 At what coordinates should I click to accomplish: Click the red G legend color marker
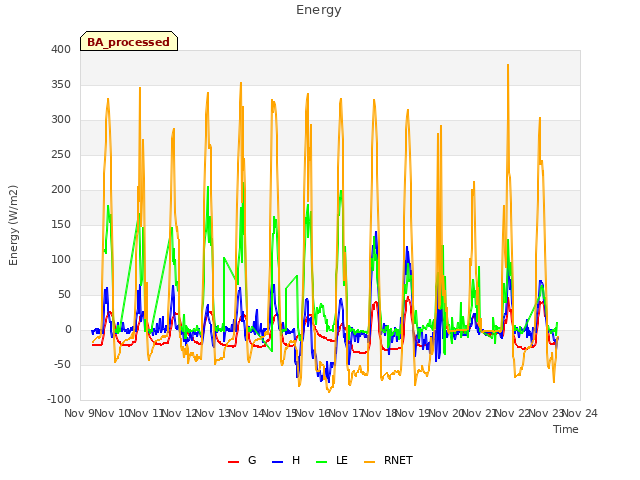coord(233,462)
